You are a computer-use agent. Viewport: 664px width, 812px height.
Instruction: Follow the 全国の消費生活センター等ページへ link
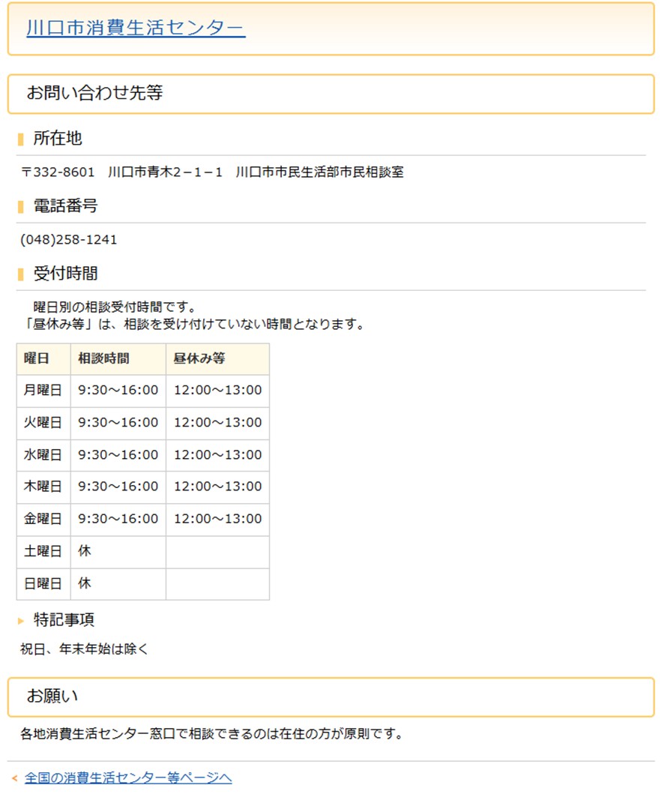click(x=128, y=778)
